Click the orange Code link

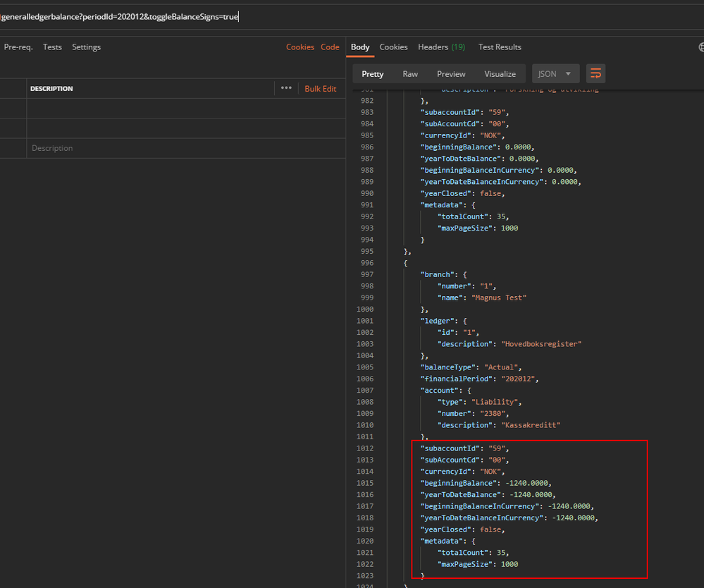(330, 47)
